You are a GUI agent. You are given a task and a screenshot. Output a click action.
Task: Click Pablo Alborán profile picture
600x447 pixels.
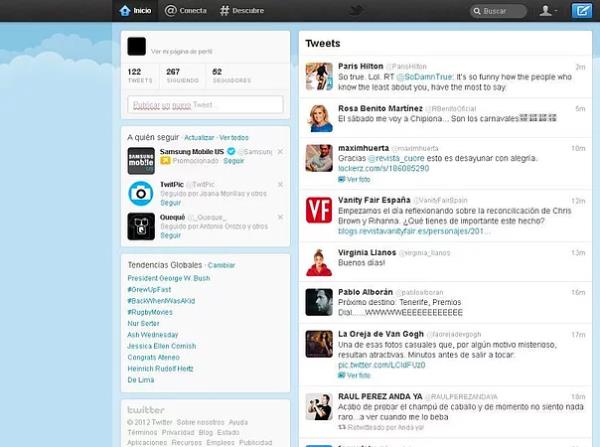(x=319, y=302)
